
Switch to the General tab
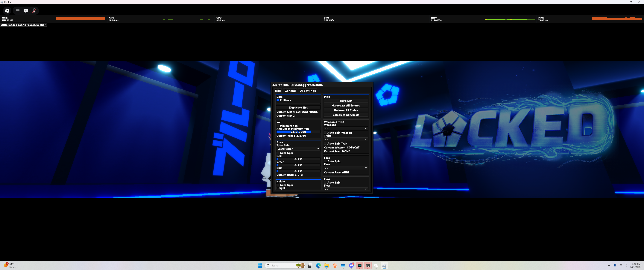tap(290, 91)
